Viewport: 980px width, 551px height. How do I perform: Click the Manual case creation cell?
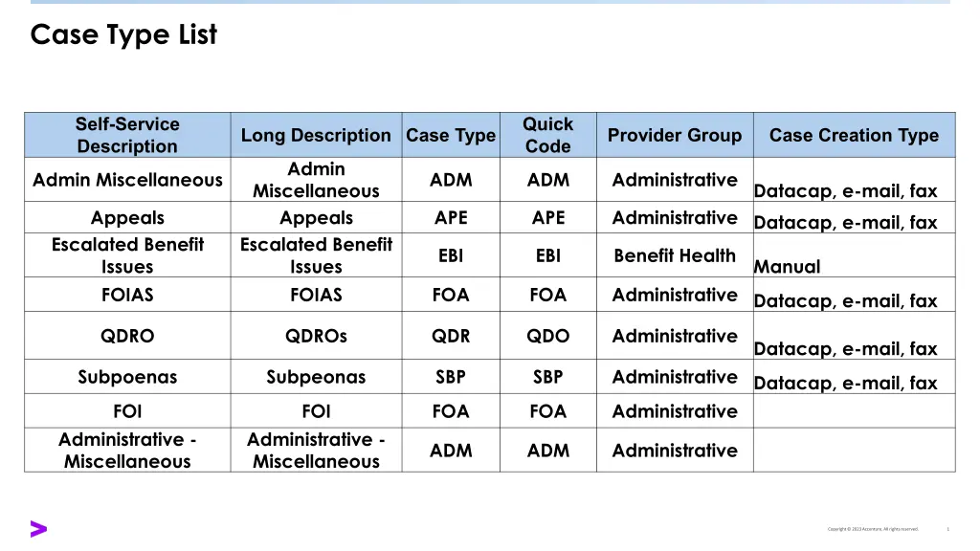click(788, 267)
